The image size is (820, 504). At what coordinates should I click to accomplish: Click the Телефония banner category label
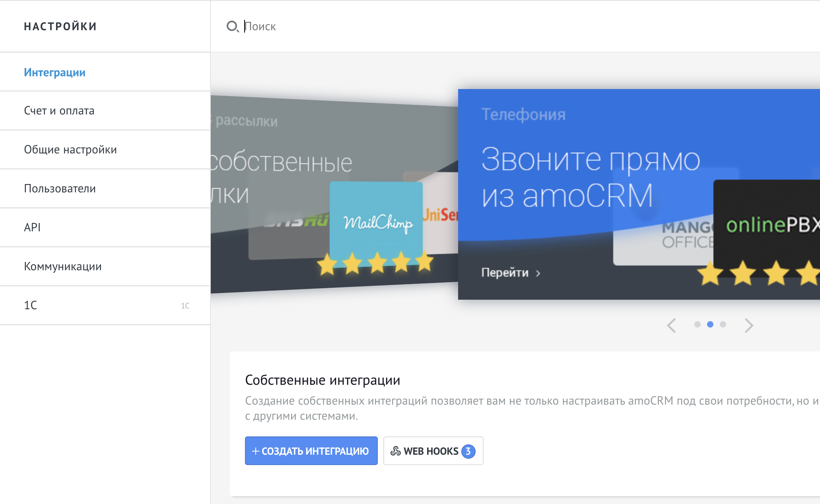coord(523,114)
